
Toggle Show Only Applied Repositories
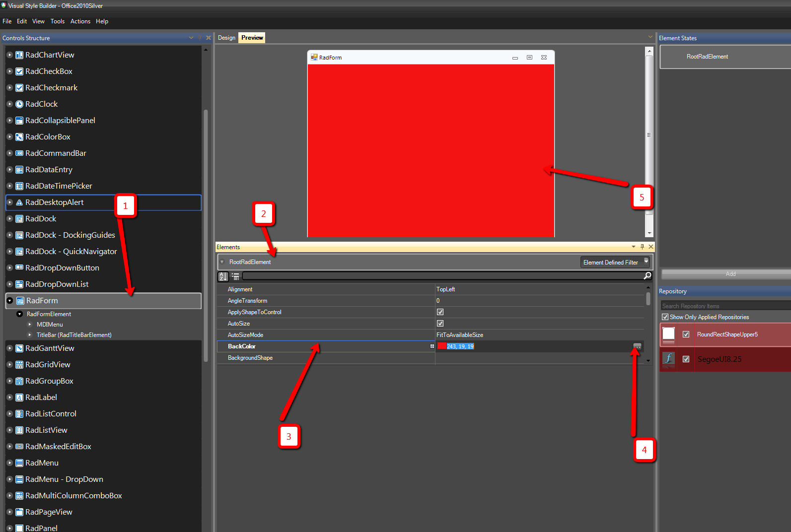click(665, 317)
